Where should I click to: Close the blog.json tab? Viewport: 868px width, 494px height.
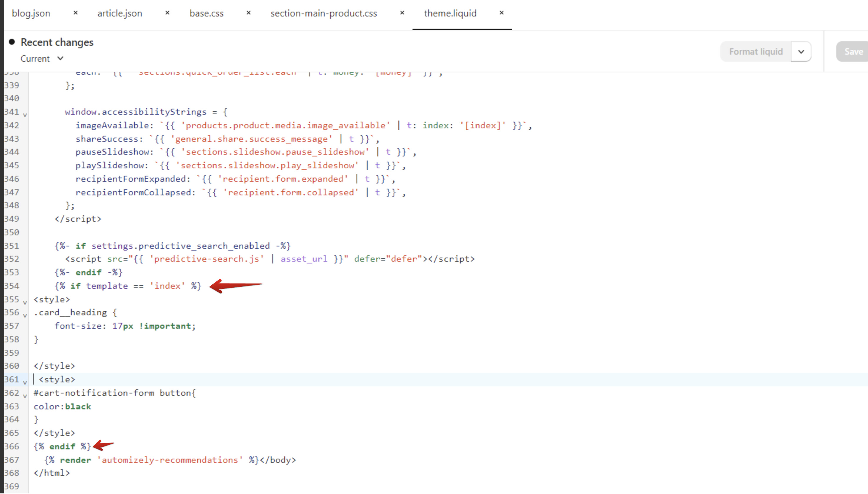(75, 13)
